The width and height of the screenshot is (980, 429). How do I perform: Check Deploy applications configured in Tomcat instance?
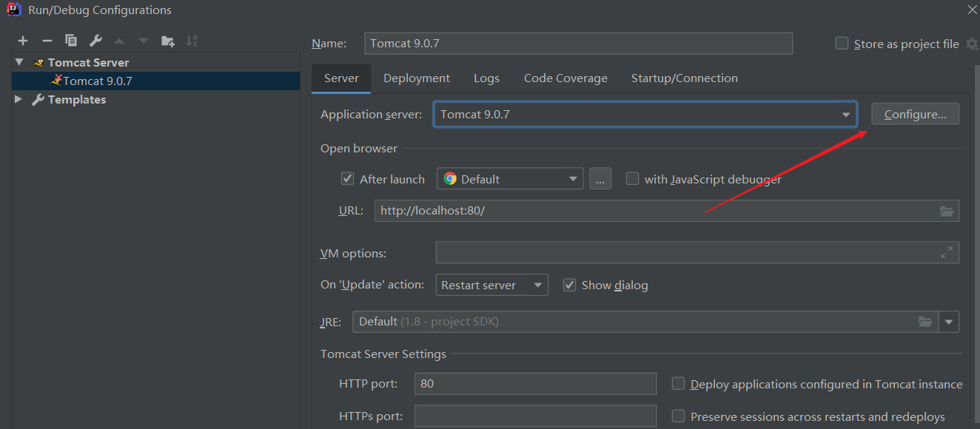[x=678, y=384]
